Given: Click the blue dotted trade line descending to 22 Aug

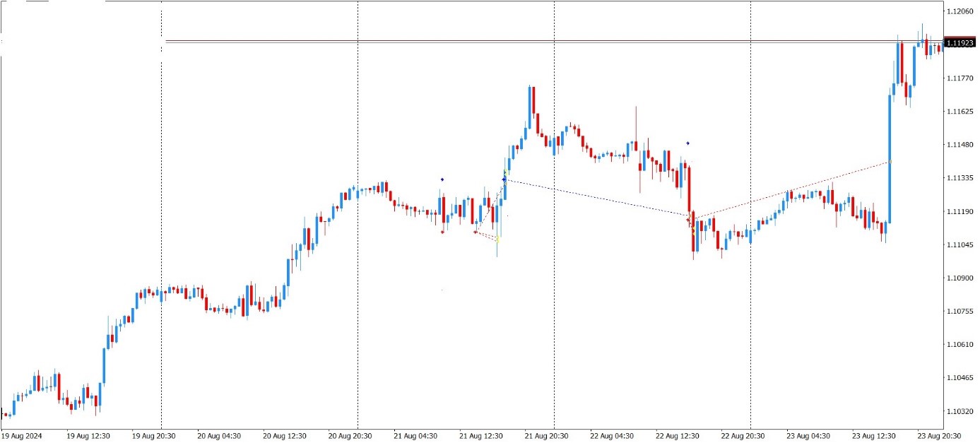Looking at the screenshot, I should [x=597, y=198].
